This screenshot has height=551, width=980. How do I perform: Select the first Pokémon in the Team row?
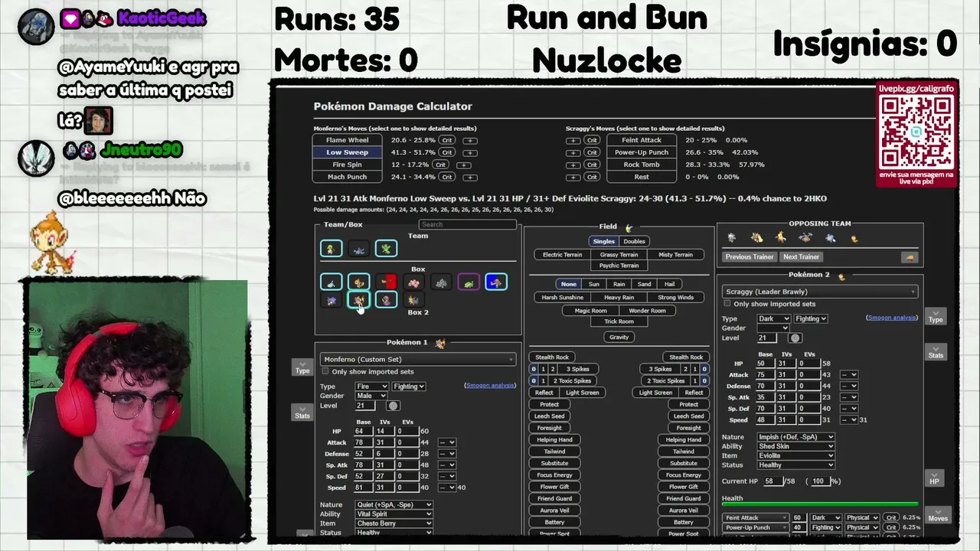pos(332,248)
